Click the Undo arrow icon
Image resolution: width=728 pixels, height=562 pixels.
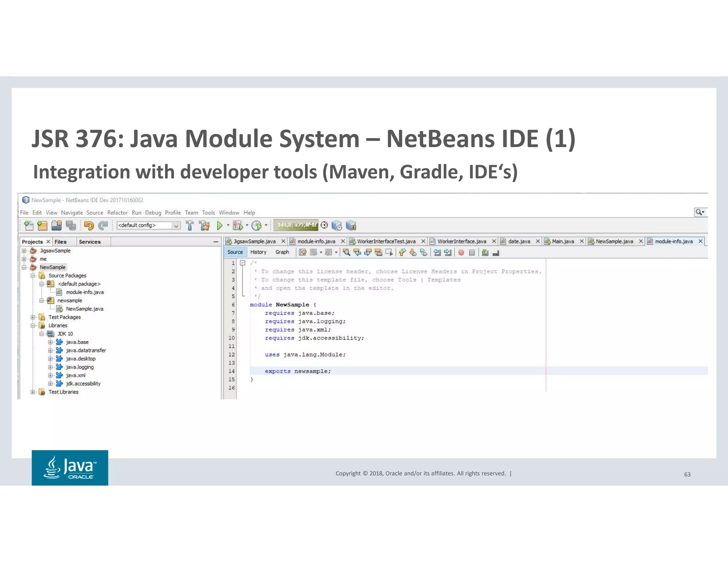point(89,225)
